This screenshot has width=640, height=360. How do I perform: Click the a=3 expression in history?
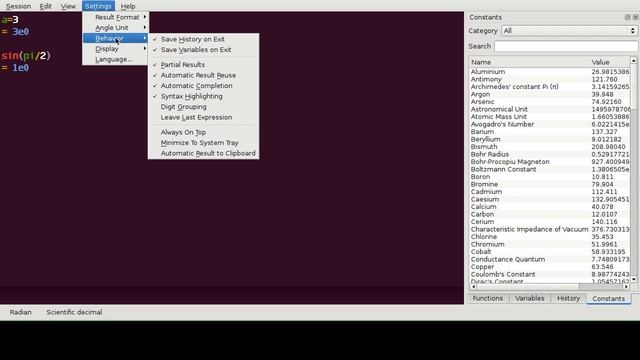pos(10,20)
